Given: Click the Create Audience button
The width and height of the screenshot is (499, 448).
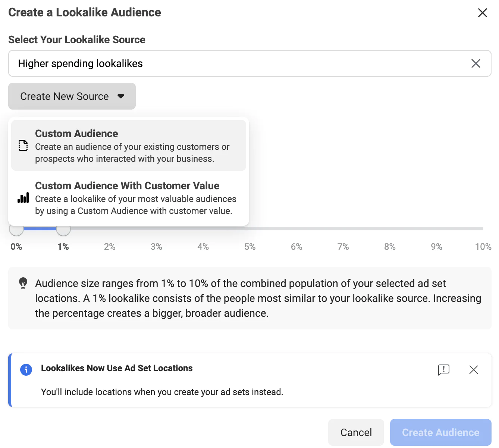Looking at the screenshot, I should [x=440, y=432].
